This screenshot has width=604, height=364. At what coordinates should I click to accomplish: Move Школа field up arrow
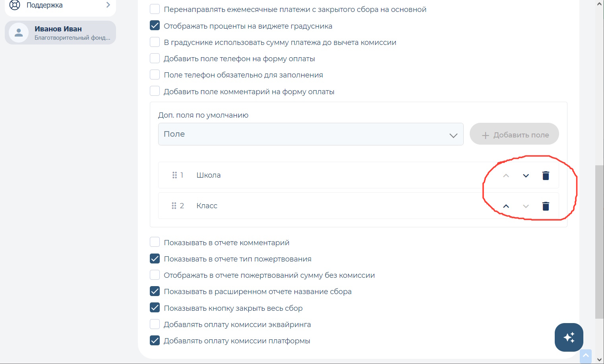pyautogui.click(x=506, y=176)
